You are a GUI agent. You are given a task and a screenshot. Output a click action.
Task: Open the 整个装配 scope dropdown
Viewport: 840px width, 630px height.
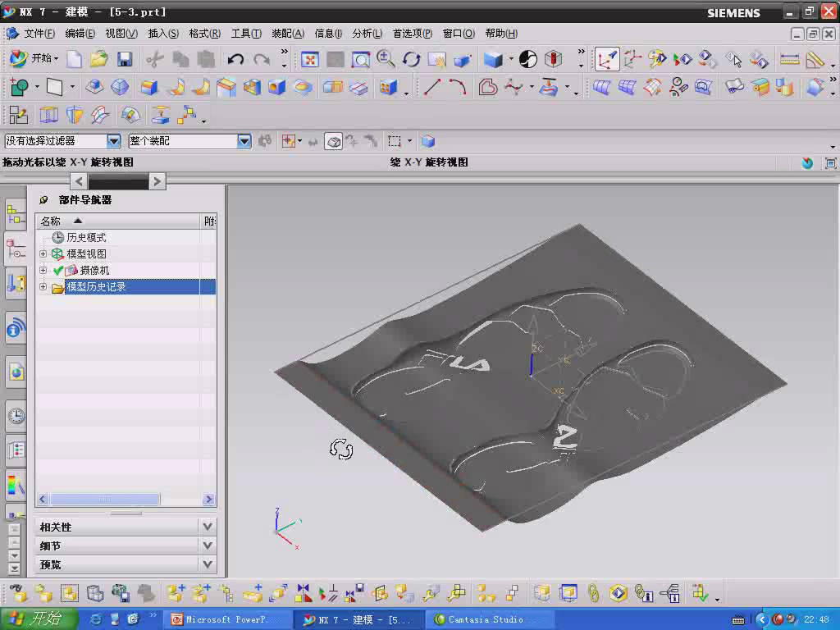244,141
